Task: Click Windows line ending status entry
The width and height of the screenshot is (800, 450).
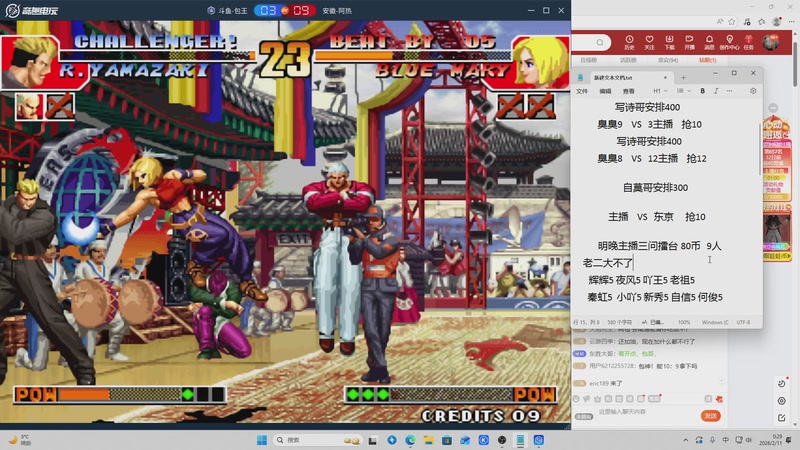Action: click(x=715, y=322)
